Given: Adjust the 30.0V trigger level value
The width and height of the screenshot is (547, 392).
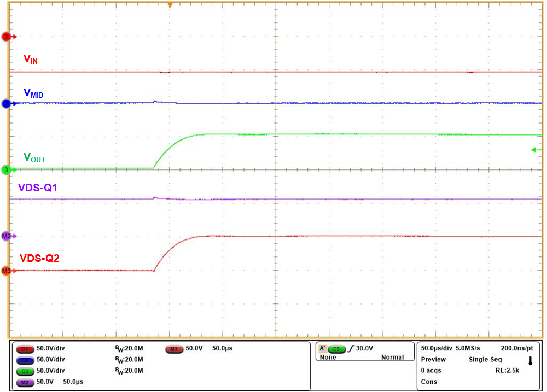Looking at the screenshot, I should pos(365,347).
